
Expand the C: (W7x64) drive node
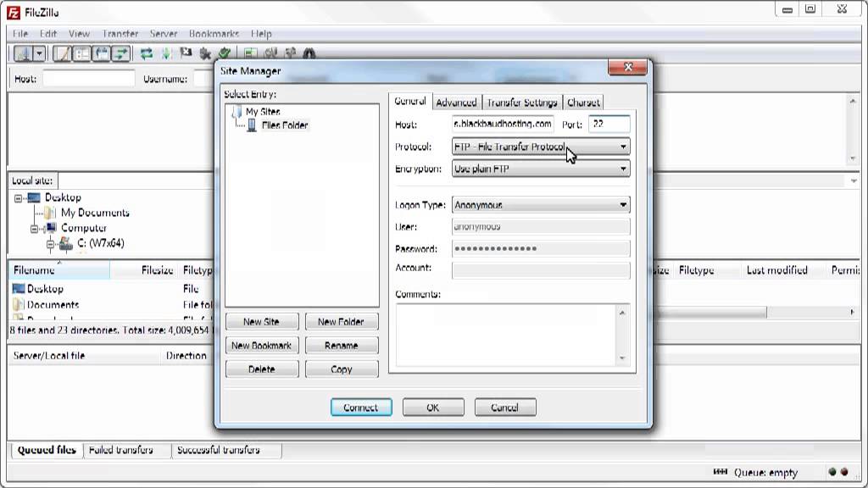point(50,243)
